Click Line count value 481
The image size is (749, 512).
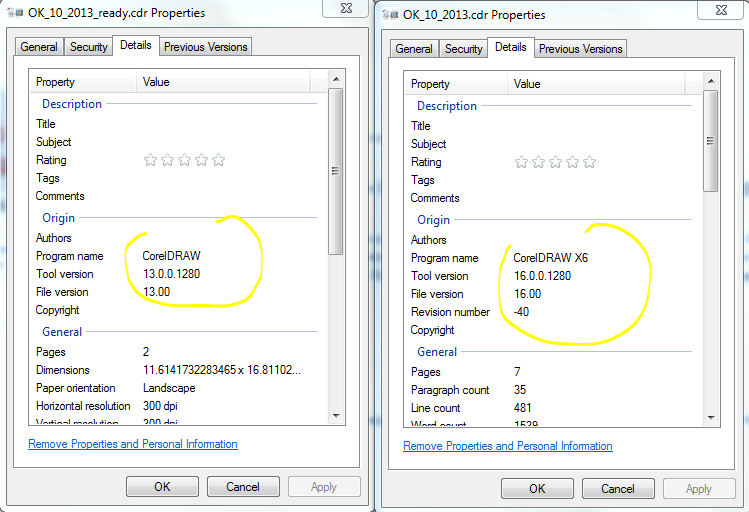523,408
